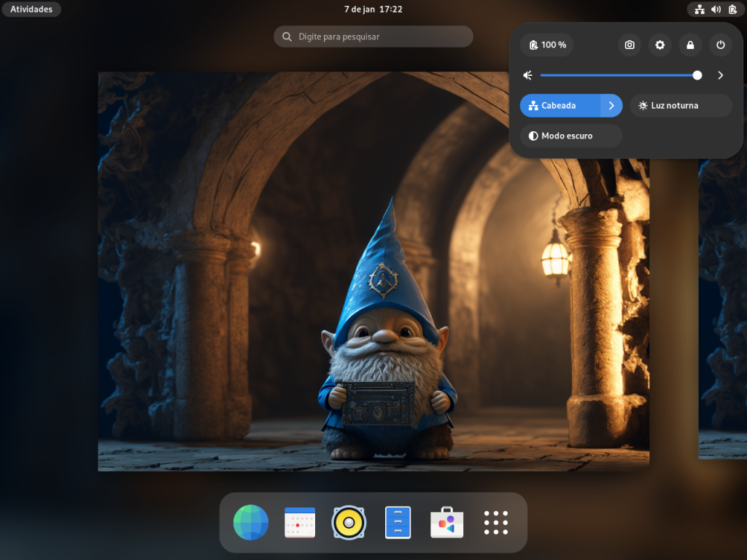Viewport: 747px width, 560px height.
Task: Show all applications with the grid button
Action: pos(496,522)
